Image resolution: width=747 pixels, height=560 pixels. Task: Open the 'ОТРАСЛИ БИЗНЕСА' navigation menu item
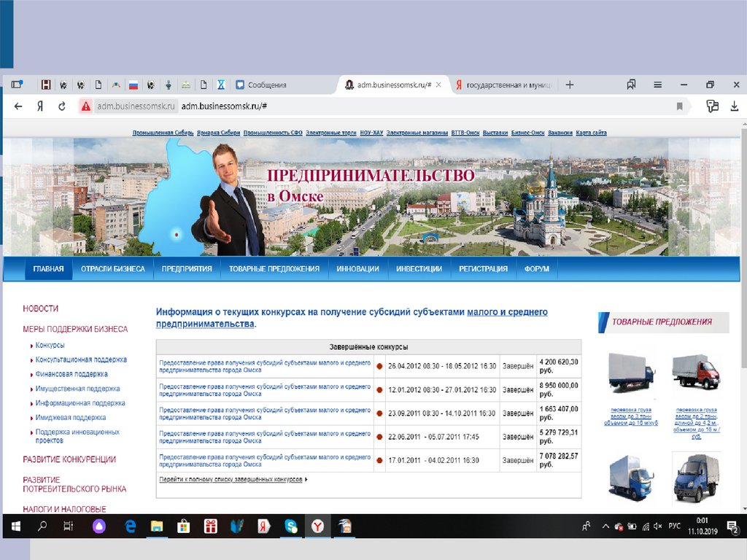(113, 269)
